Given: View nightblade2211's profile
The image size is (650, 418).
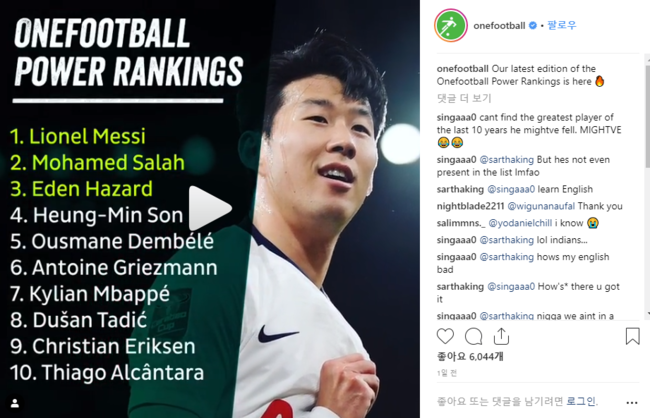Looking at the screenshot, I should click(x=471, y=206).
